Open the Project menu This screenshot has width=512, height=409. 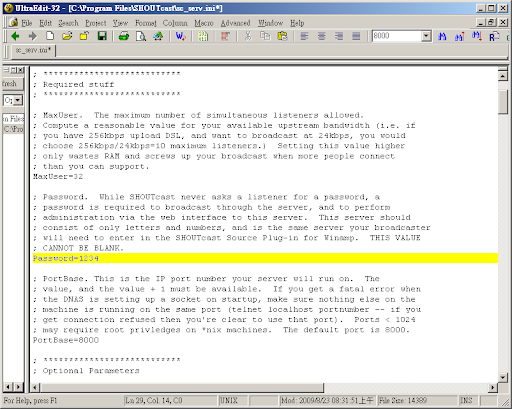pos(96,23)
